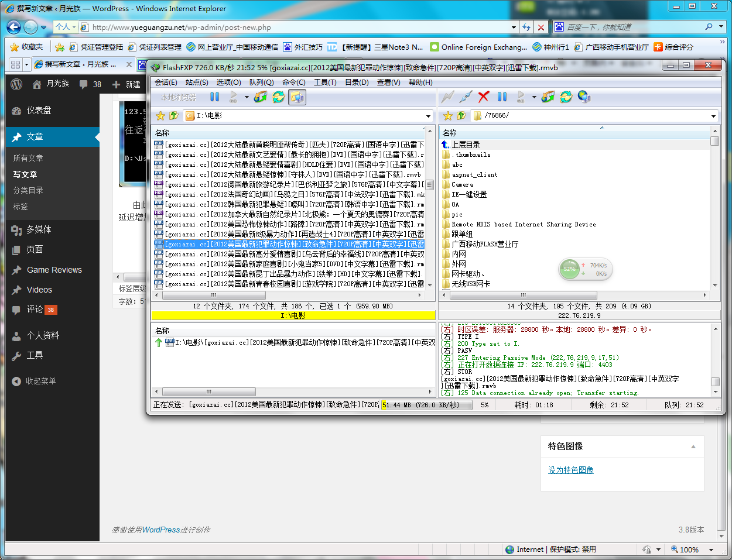Open the IE quick tabs dropdown arrow
Screen dimensions: 732x560
pyautogui.click(x=27, y=64)
